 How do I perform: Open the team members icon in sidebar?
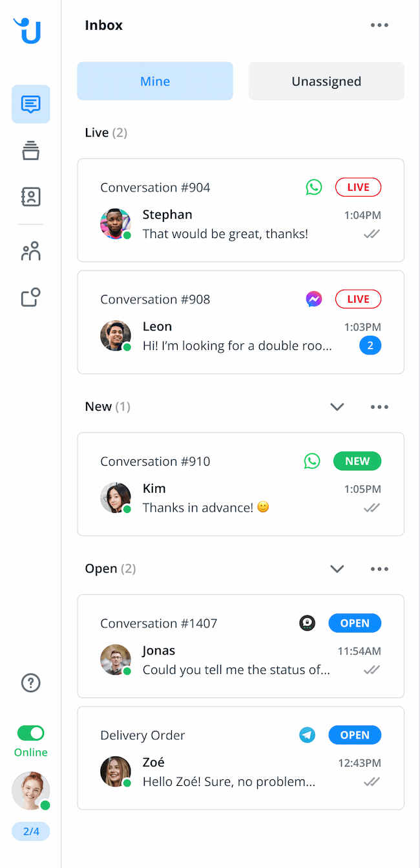(30, 251)
